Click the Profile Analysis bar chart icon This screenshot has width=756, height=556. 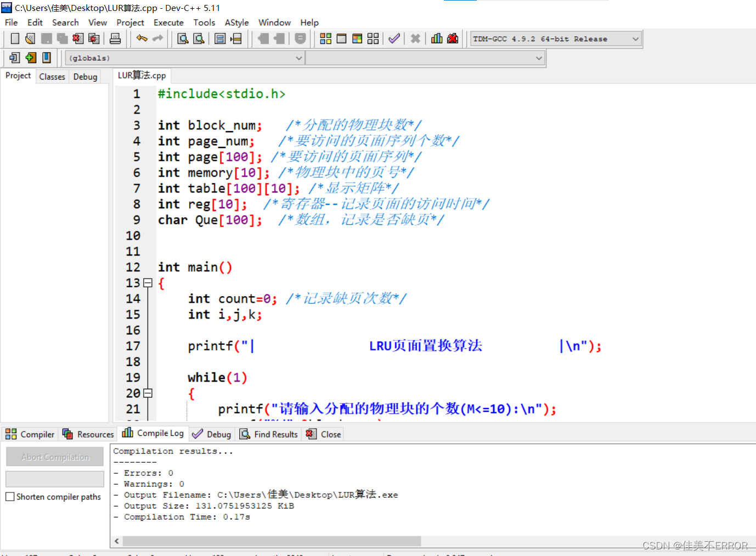[x=437, y=38]
